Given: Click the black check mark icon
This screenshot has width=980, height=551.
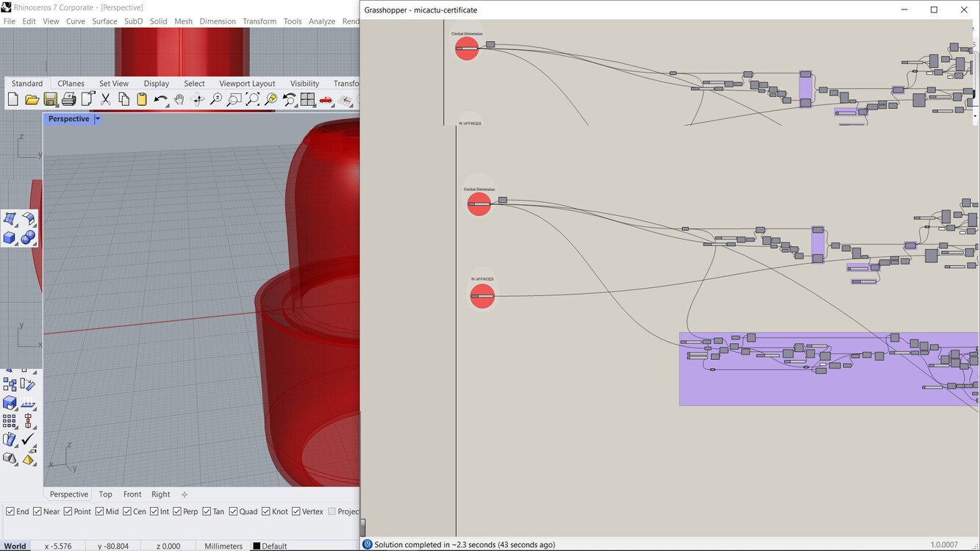Looking at the screenshot, I should point(28,439).
